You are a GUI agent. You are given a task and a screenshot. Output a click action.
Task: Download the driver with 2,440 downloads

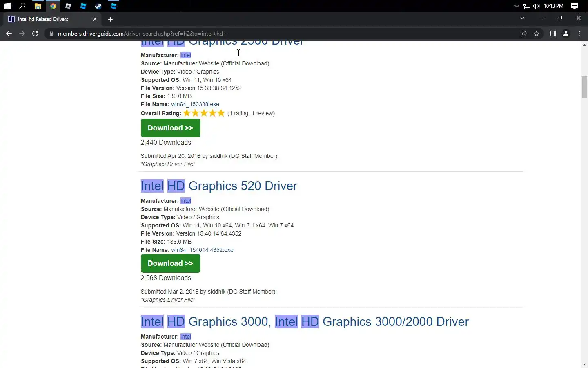(x=170, y=128)
